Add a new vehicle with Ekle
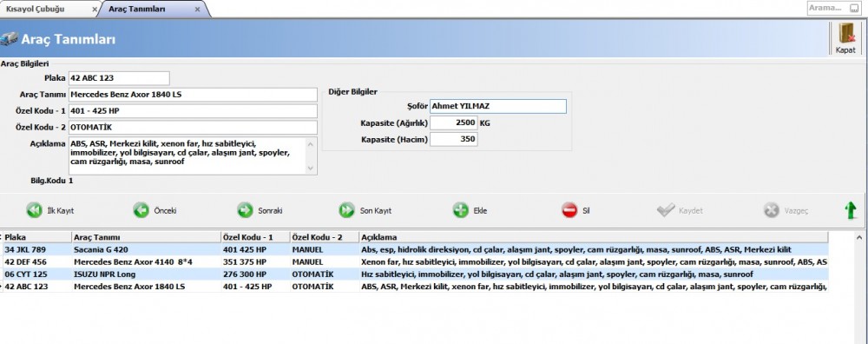Viewport: 868px width, 344px height. 461,210
